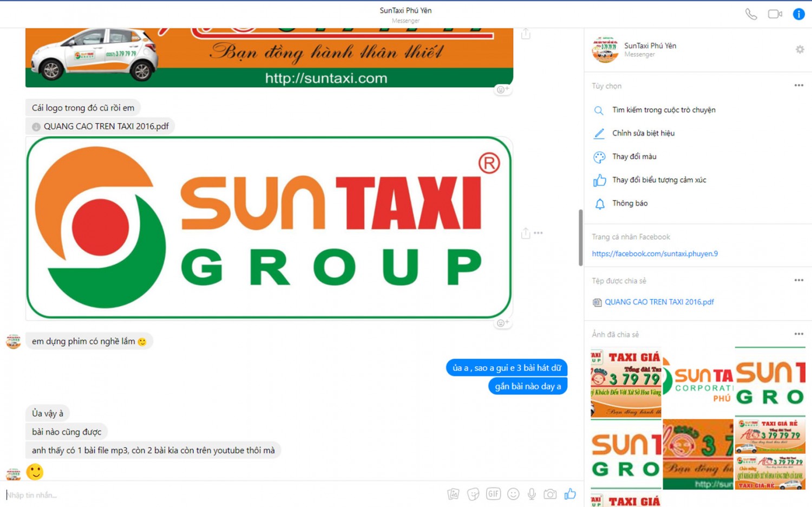Click SunTaxi Phú Yên avatar in the sidebar

coord(605,50)
